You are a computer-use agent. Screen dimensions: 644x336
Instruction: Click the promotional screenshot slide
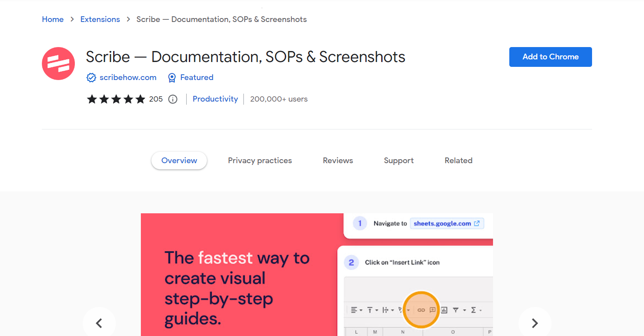point(317,275)
